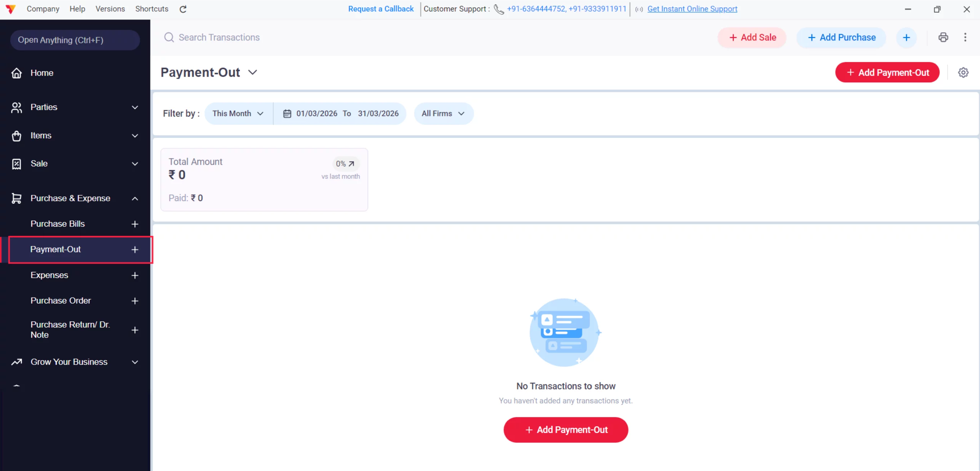This screenshot has height=471, width=980.
Task: Open the three-dot overflow menu
Action: [966, 37]
